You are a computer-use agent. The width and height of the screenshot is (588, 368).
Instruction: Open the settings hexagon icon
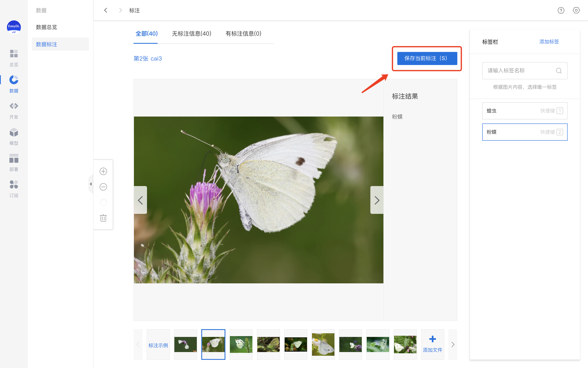[576, 10]
